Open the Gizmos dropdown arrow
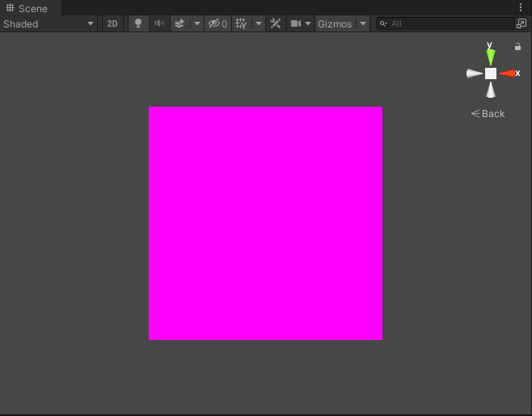The image size is (532, 416). point(363,23)
